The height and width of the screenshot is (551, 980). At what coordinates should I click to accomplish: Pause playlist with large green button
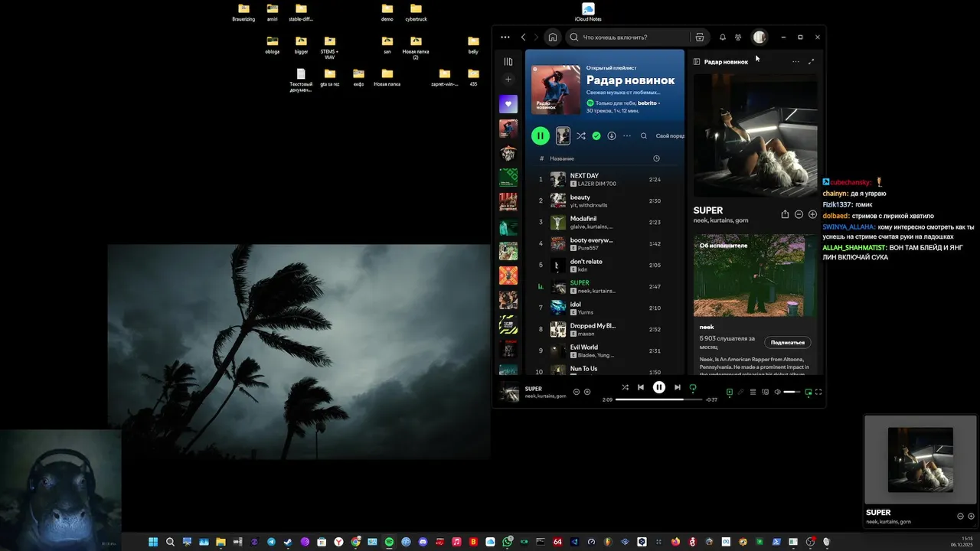point(541,135)
